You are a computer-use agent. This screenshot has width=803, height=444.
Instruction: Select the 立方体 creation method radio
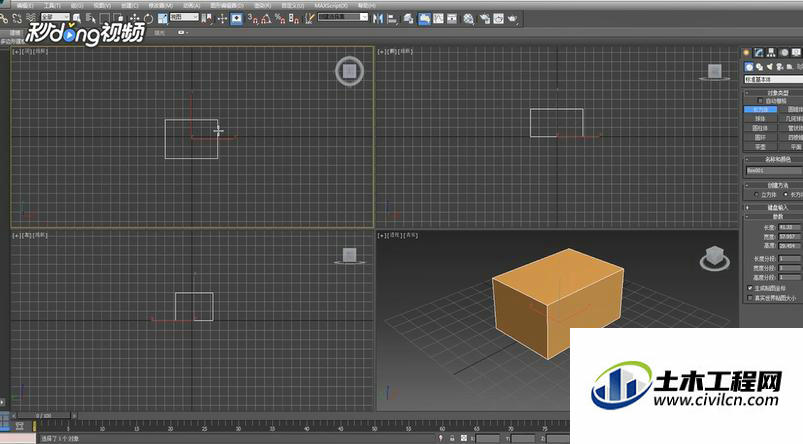756,195
